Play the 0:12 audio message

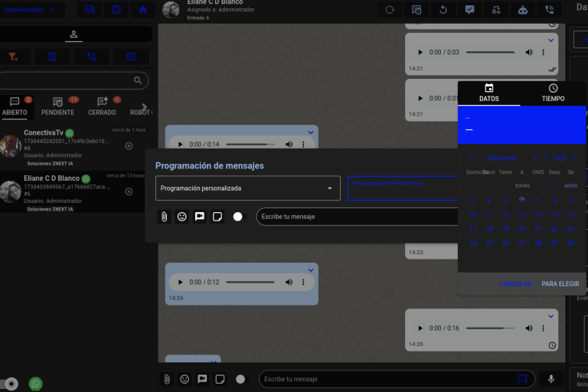(x=181, y=282)
